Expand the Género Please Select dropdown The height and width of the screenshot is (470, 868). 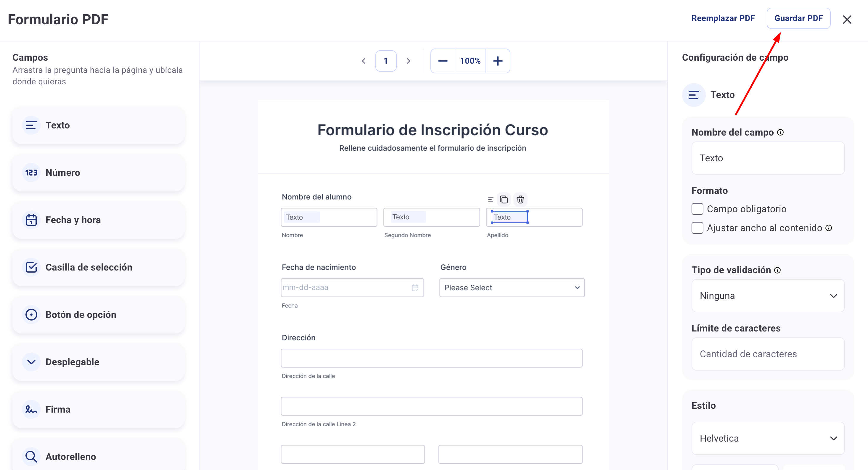pos(512,288)
